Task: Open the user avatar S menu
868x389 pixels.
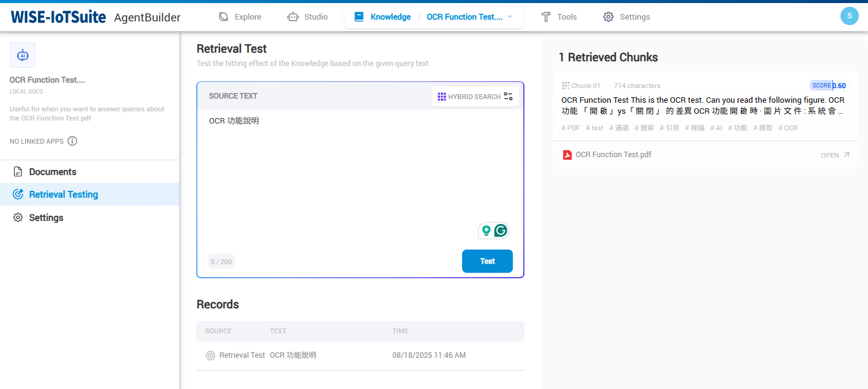Action: click(x=850, y=16)
